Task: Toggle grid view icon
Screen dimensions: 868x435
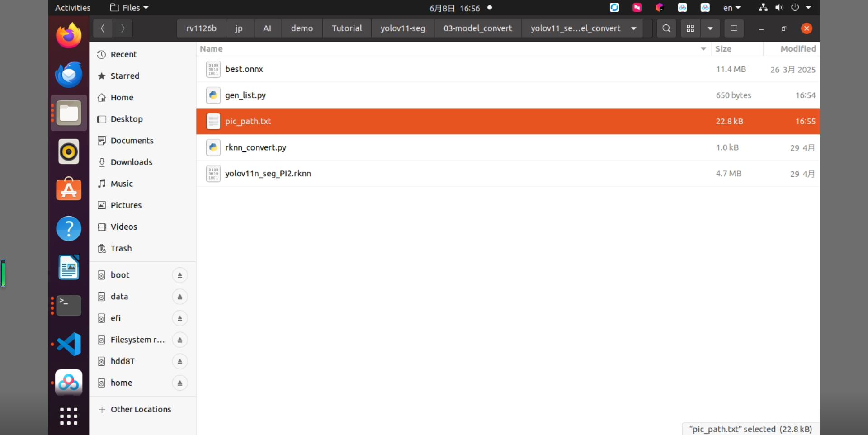Action: click(690, 28)
